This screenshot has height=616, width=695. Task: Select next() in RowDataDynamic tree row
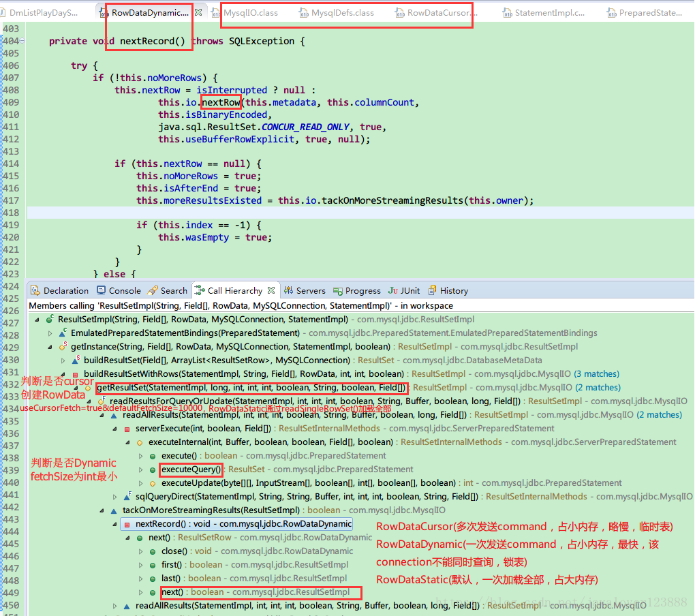(x=260, y=538)
